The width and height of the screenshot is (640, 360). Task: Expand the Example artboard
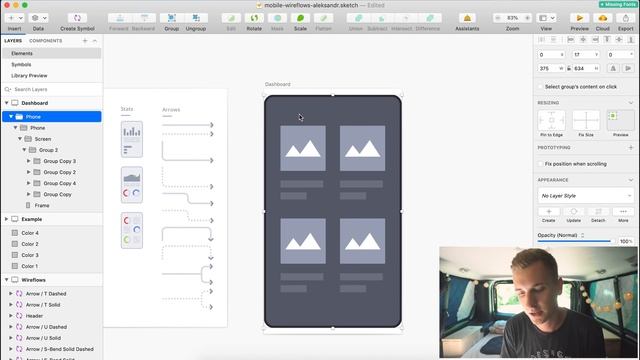(7, 219)
